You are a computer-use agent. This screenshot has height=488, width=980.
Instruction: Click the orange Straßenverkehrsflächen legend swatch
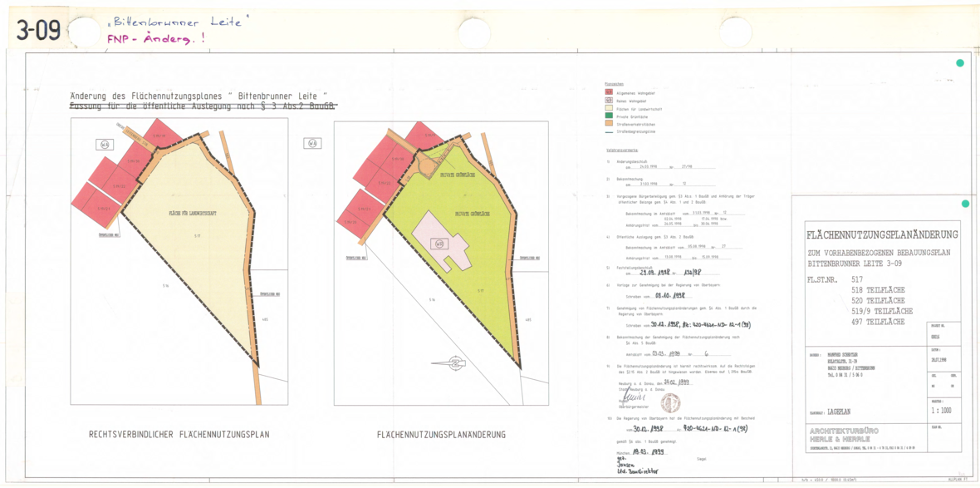tap(608, 125)
